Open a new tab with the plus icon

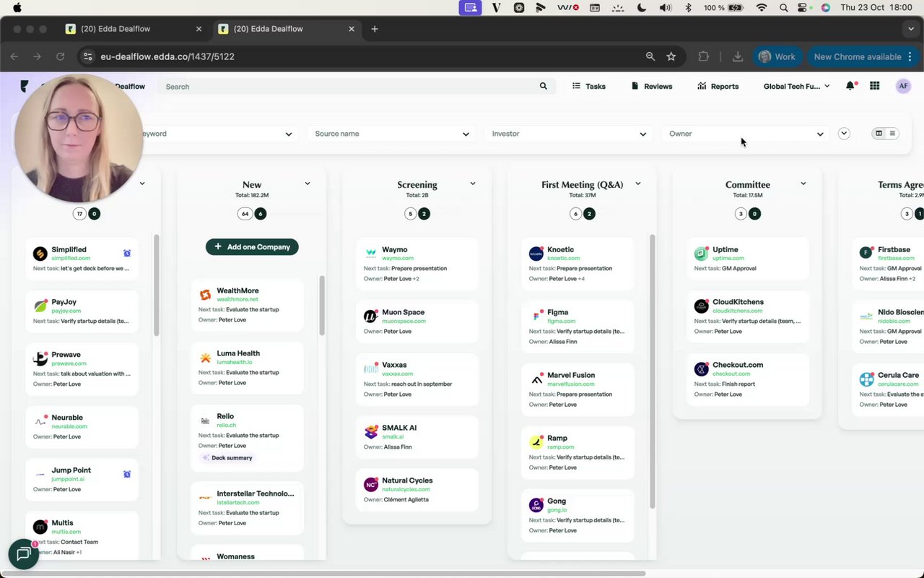coord(374,29)
